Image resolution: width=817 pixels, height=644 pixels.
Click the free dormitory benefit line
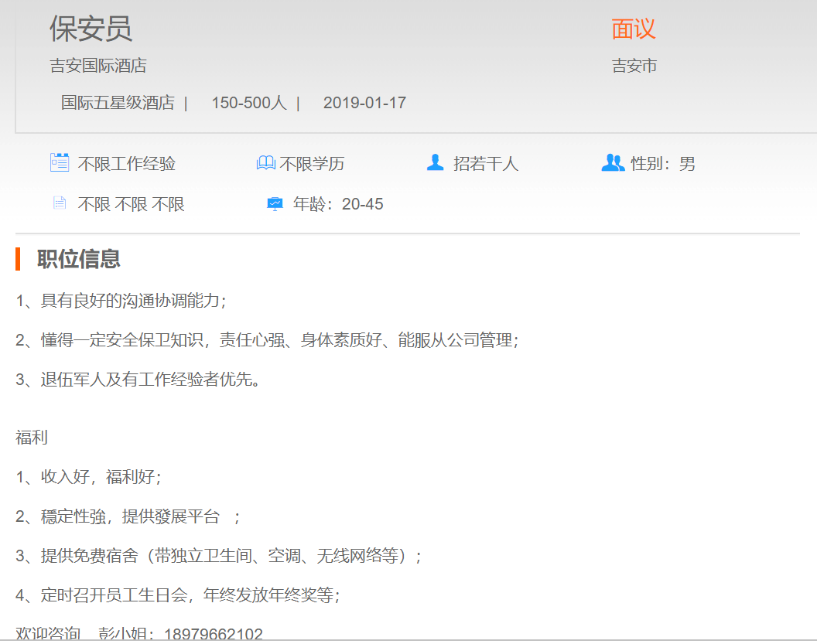click(x=218, y=555)
